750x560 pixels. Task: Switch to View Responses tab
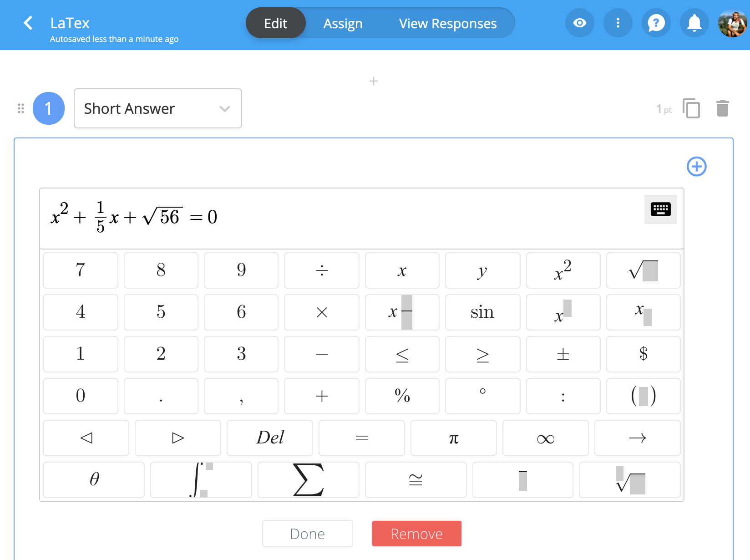447,23
